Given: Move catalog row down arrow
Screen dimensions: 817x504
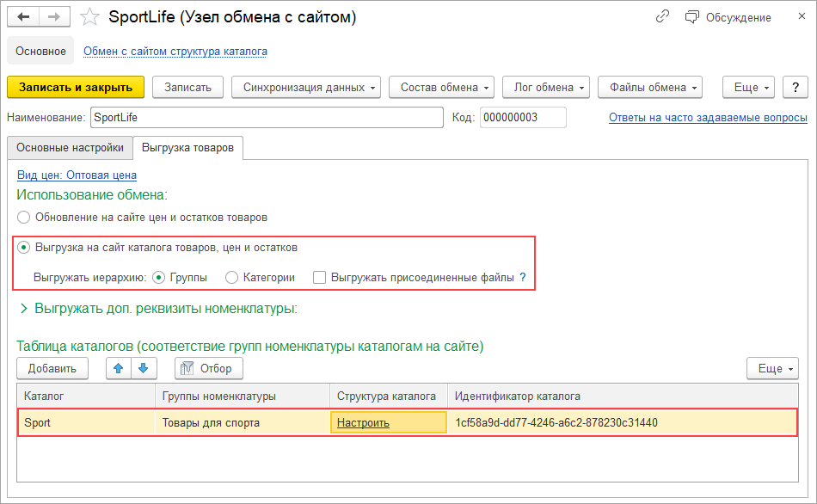Looking at the screenshot, I should tap(143, 368).
